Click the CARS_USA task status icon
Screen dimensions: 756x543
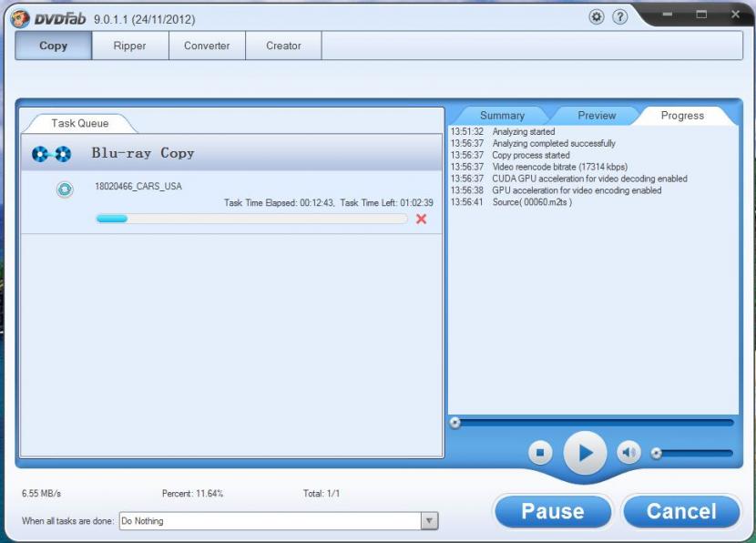coord(65,189)
